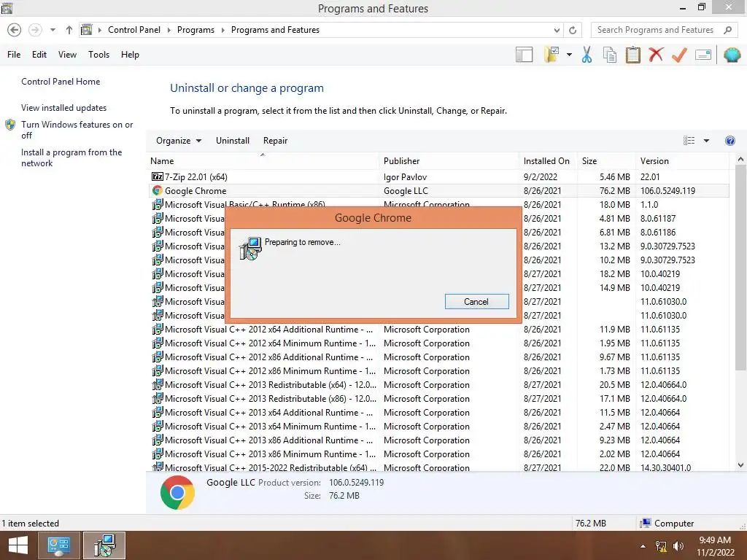747x560 pixels.
Task: Click the volume speaker tray icon
Action: (678, 546)
